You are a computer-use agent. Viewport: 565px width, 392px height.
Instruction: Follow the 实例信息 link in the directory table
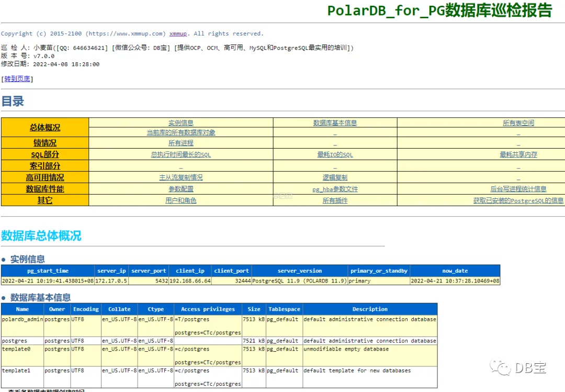tap(181, 123)
